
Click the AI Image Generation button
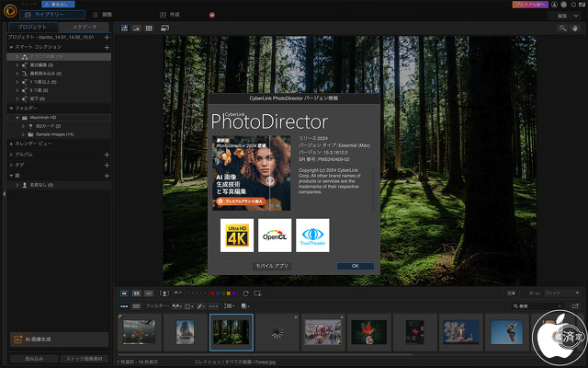pos(59,339)
